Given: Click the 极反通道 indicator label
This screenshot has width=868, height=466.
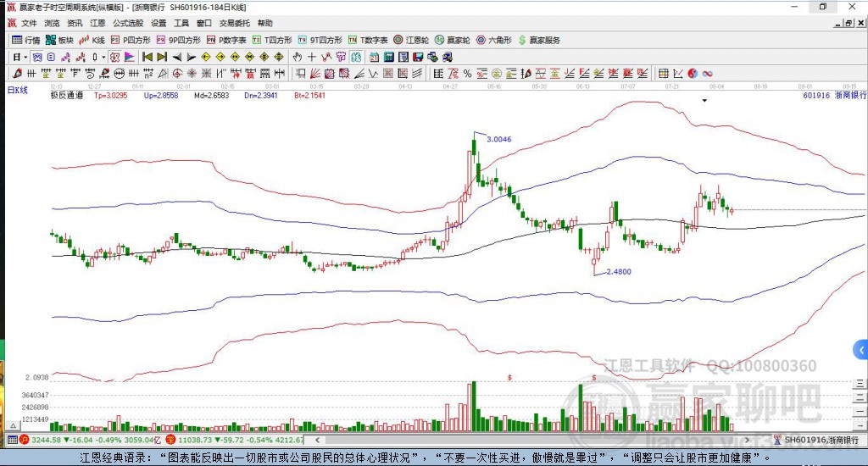Looking at the screenshot, I should coord(66,95).
